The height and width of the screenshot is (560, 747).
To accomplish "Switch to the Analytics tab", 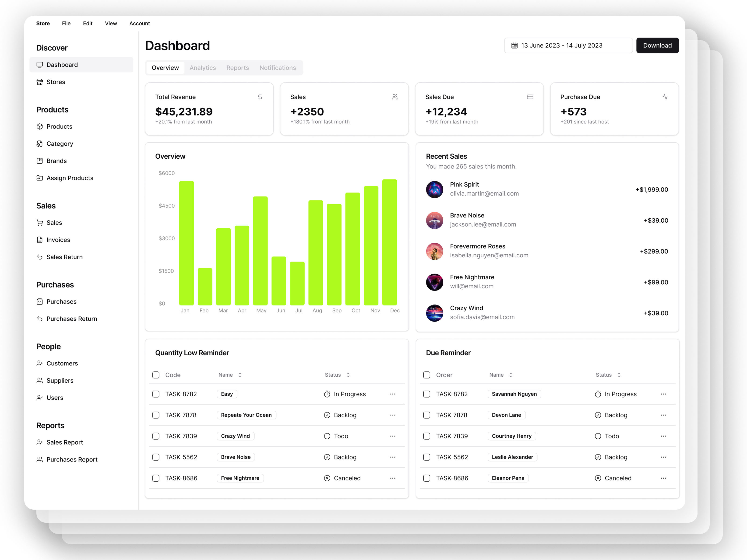I will coord(203,67).
